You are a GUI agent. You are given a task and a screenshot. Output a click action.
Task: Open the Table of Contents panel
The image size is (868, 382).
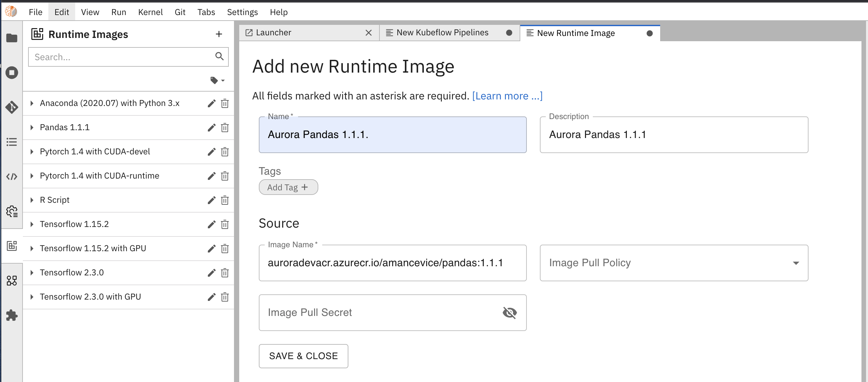coord(12,142)
